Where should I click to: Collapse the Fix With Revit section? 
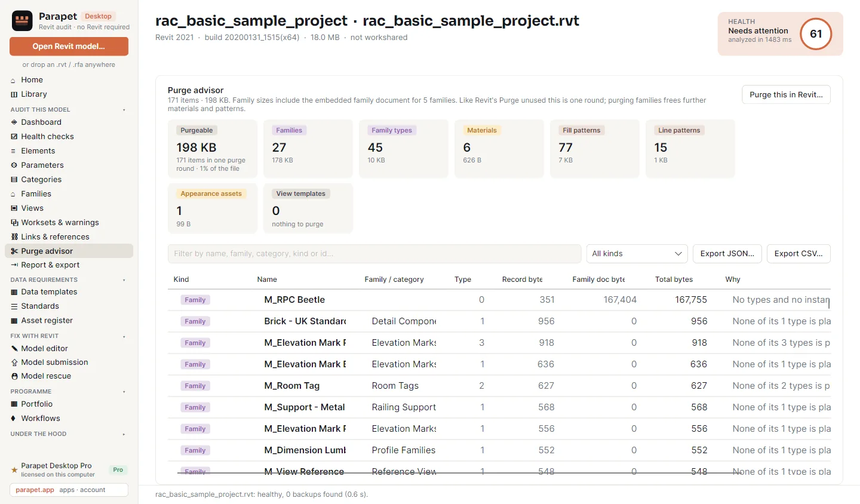(x=124, y=336)
